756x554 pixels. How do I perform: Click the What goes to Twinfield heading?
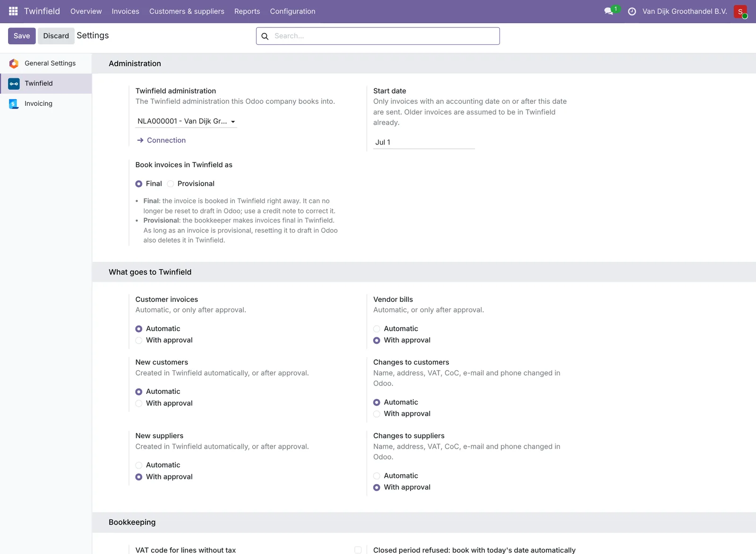coord(150,272)
